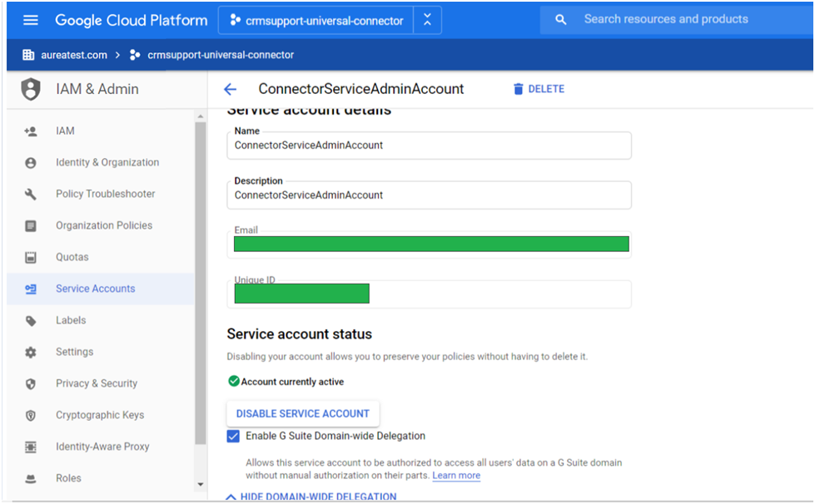Viewport: 815px width, 504px height.
Task: Click the Organization Policies icon
Action: [31, 225]
